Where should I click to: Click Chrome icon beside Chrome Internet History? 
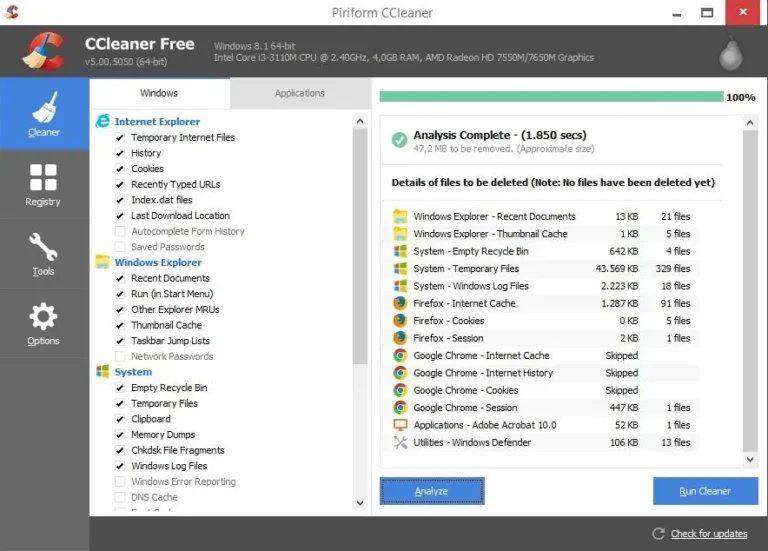point(400,373)
